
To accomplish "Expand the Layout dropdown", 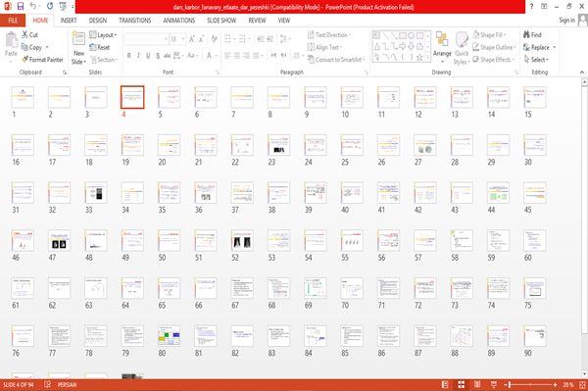I will point(103,35).
